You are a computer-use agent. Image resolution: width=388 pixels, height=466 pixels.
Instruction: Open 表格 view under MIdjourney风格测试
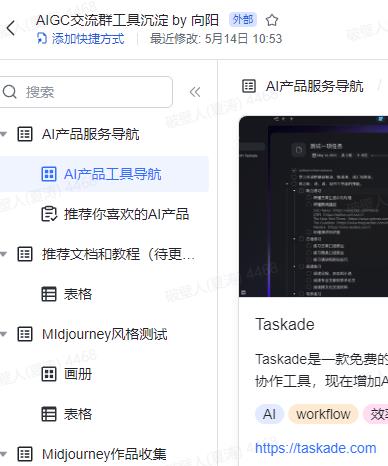(x=78, y=414)
